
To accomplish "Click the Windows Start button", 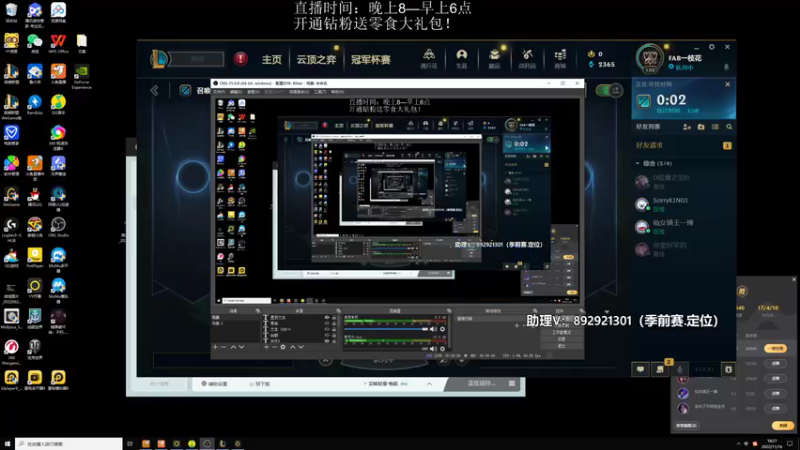I will (x=7, y=444).
